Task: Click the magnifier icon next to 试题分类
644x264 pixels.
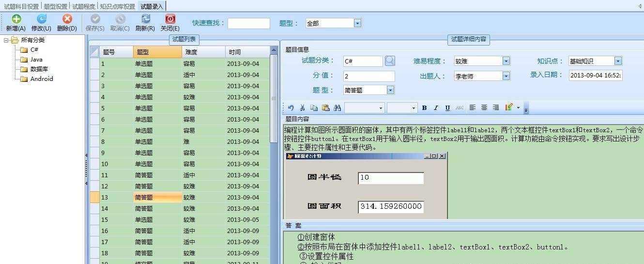Action: click(x=390, y=61)
